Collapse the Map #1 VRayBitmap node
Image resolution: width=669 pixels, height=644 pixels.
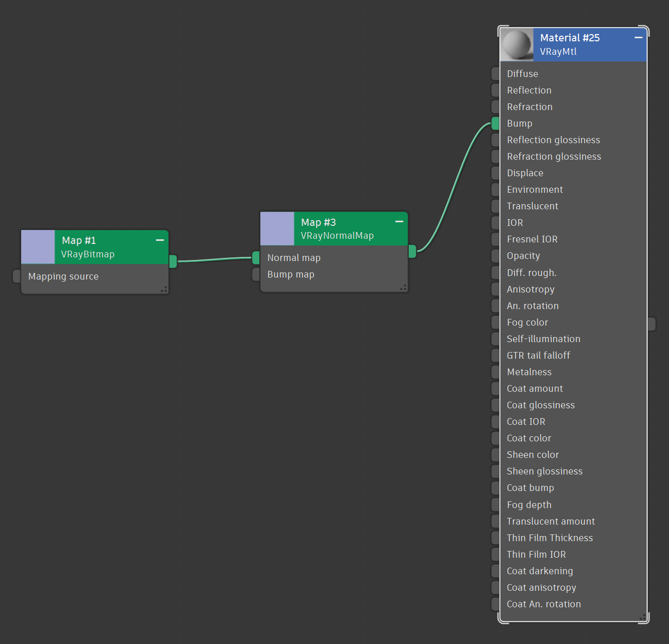pyautogui.click(x=160, y=240)
